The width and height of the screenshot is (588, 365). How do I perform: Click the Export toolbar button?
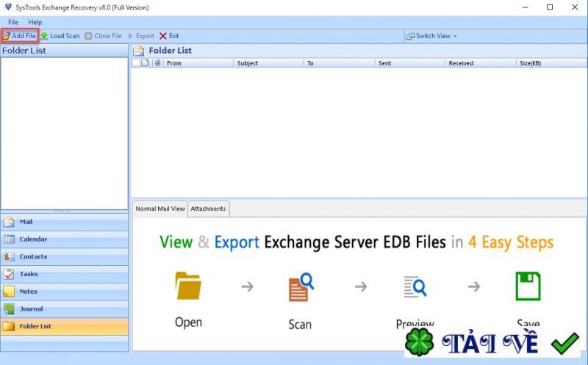(141, 36)
